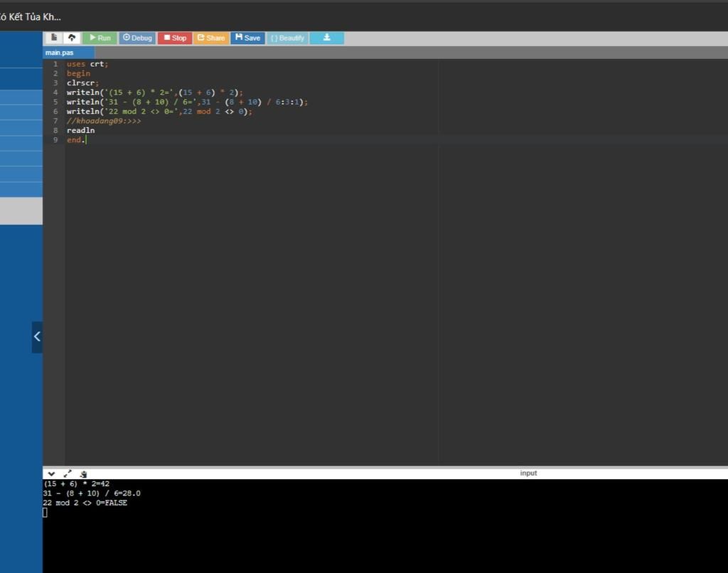Screen dimensions: 728x573
Task: Click the 'begin' keyword on line 2
Action: (78, 73)
